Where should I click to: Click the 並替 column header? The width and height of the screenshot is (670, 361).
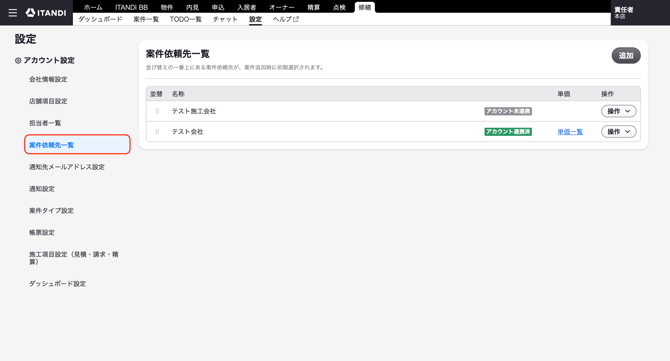tap(156, 94)
